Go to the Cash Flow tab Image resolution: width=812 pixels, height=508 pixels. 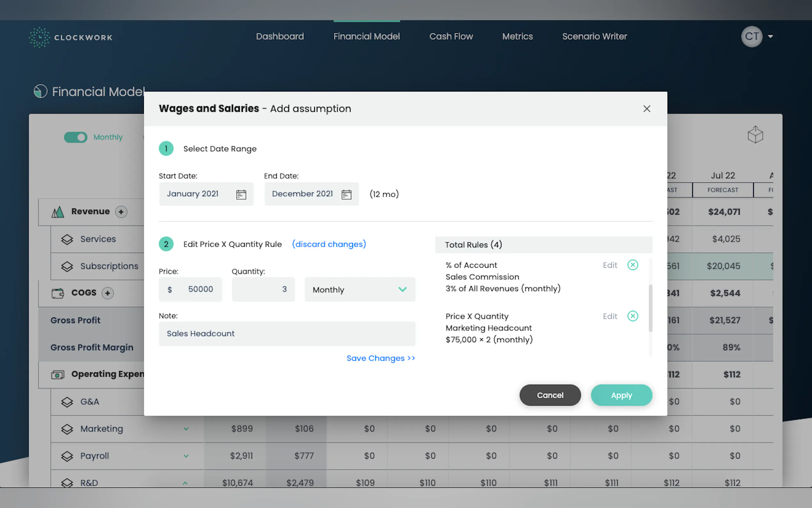(x=451, y=36)
